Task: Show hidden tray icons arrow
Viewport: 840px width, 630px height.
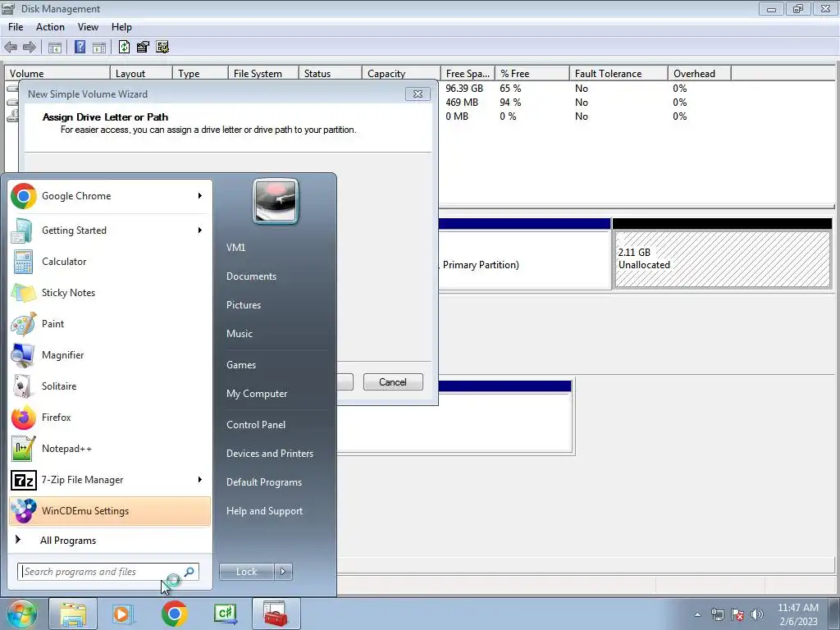Action: click(x=697, y=614)
